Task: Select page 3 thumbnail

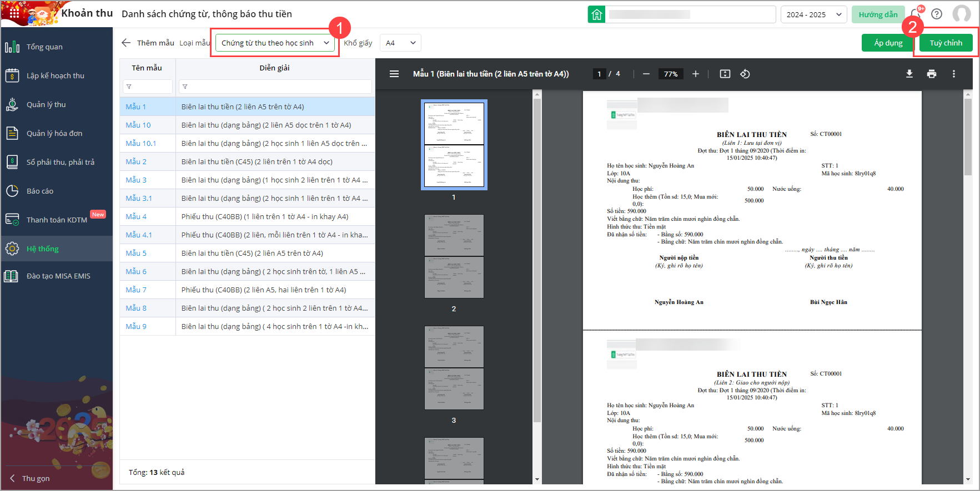Action: coord(454,368)
